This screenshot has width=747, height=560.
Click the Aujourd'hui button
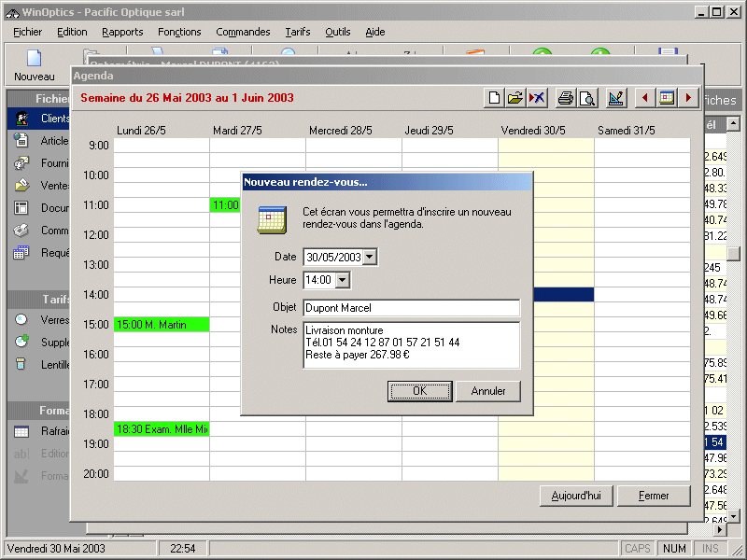[576, 496]
